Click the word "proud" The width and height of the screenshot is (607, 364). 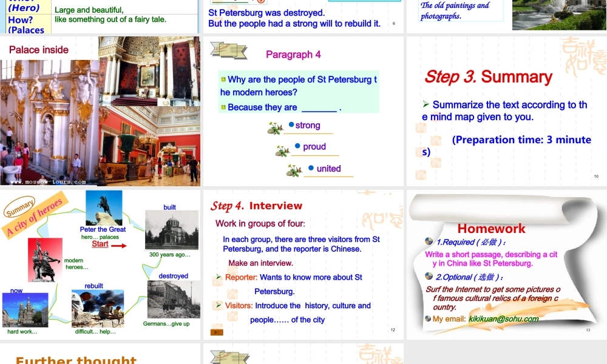coord(314,147)
